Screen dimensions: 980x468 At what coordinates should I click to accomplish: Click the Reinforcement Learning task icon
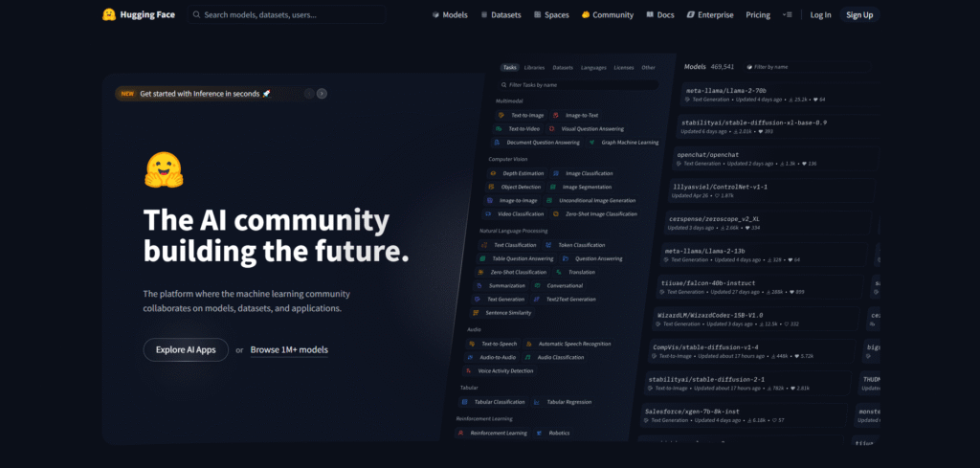tap(461, 433)
